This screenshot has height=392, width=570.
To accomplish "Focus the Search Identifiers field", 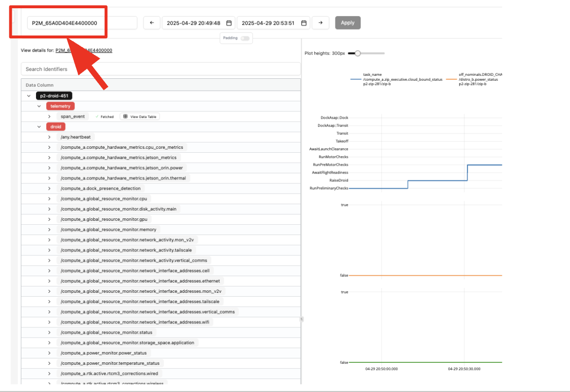I will pyautogui.click(x=160, y=69).
